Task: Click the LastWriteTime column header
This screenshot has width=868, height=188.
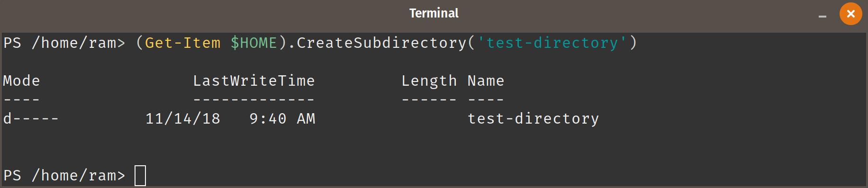Action: click(254, 81)
